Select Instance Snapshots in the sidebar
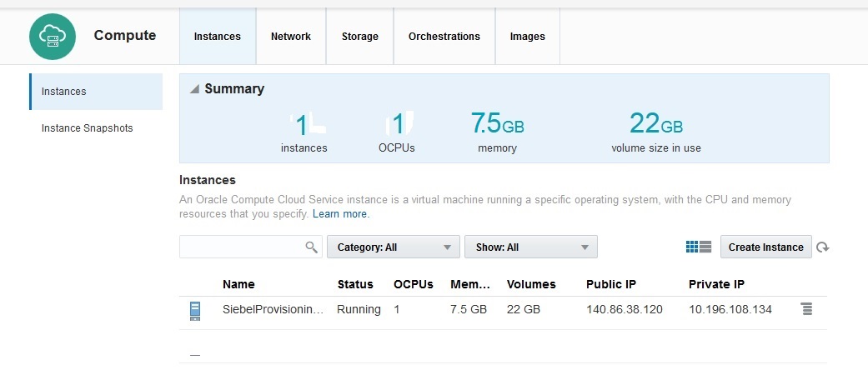Viewport: 868px width, 385px height. pyautogui.click(x=87, y=128)
